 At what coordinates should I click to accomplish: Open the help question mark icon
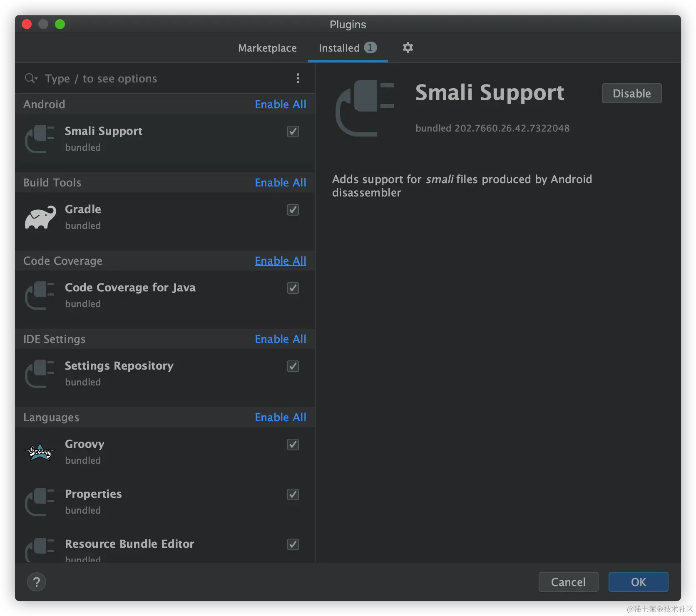click(x=37, y=582)
